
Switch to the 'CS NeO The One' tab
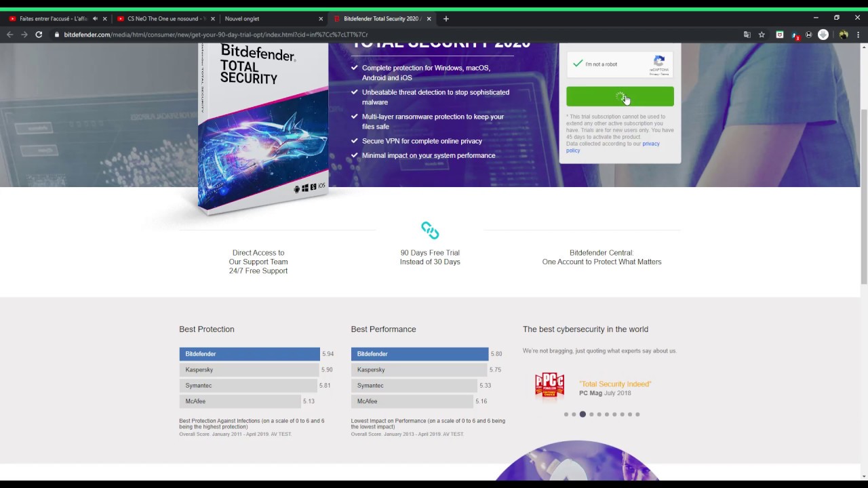pos(165,19)
